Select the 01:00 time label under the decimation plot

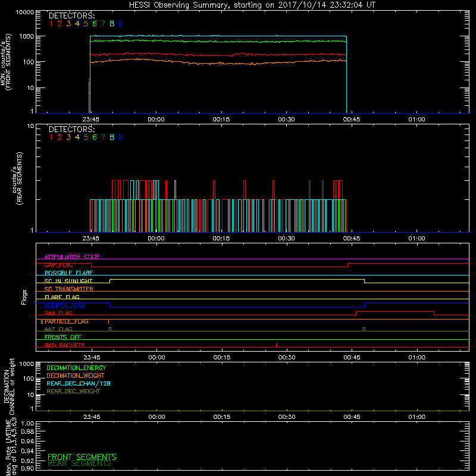click(x=417, y=417)
